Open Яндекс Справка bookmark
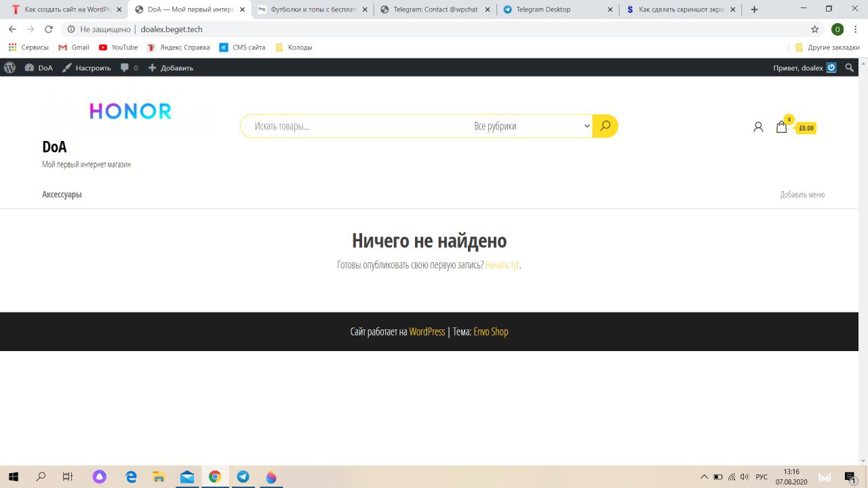Image resolution: width=868 pixels, height=488 pixels. [178, 47]
